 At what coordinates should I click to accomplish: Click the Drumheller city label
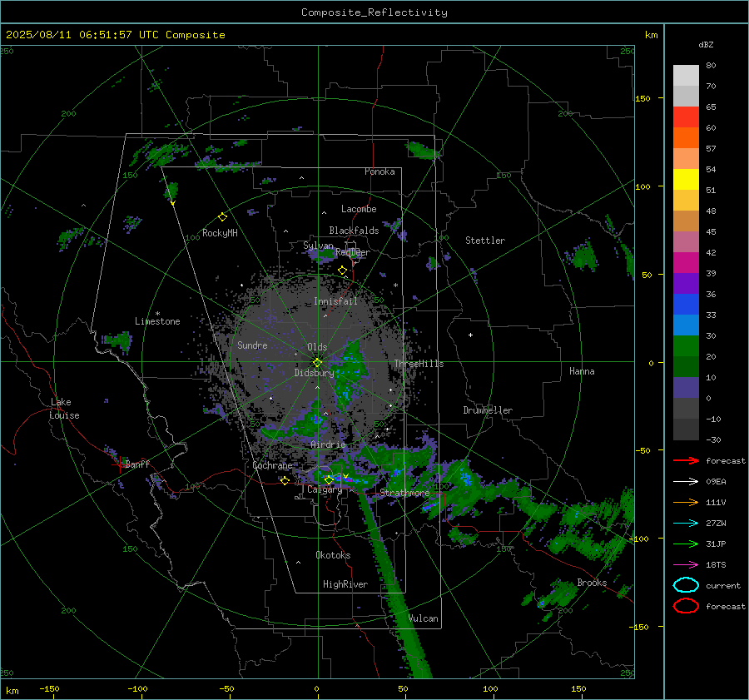[x=488, y=410]
